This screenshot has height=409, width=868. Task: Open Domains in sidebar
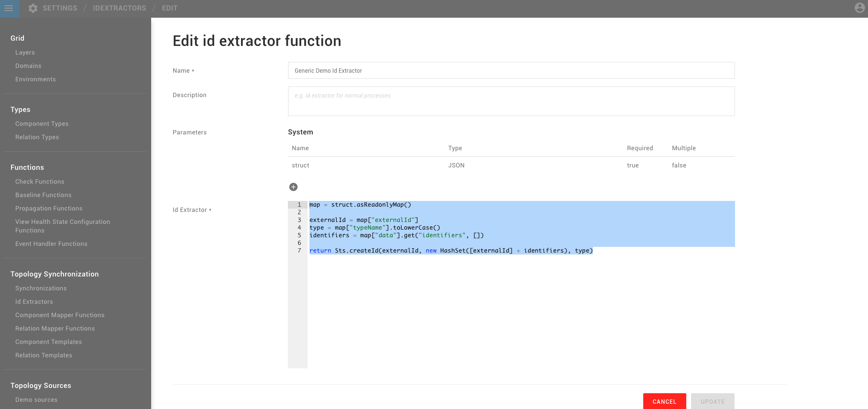[x=28, y=66]
